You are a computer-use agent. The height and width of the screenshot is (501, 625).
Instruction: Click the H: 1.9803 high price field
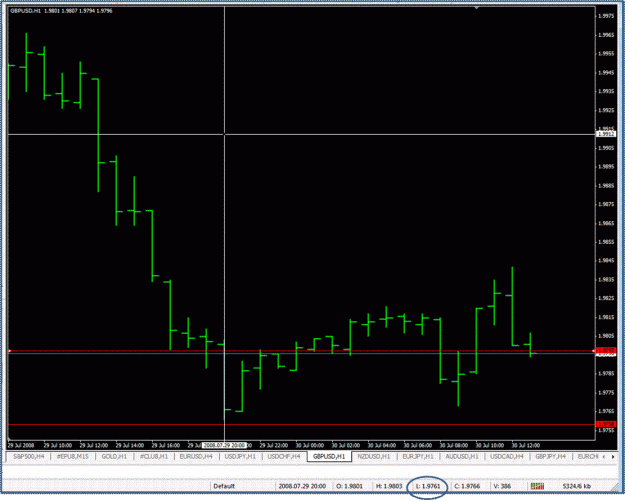point(389,486)
